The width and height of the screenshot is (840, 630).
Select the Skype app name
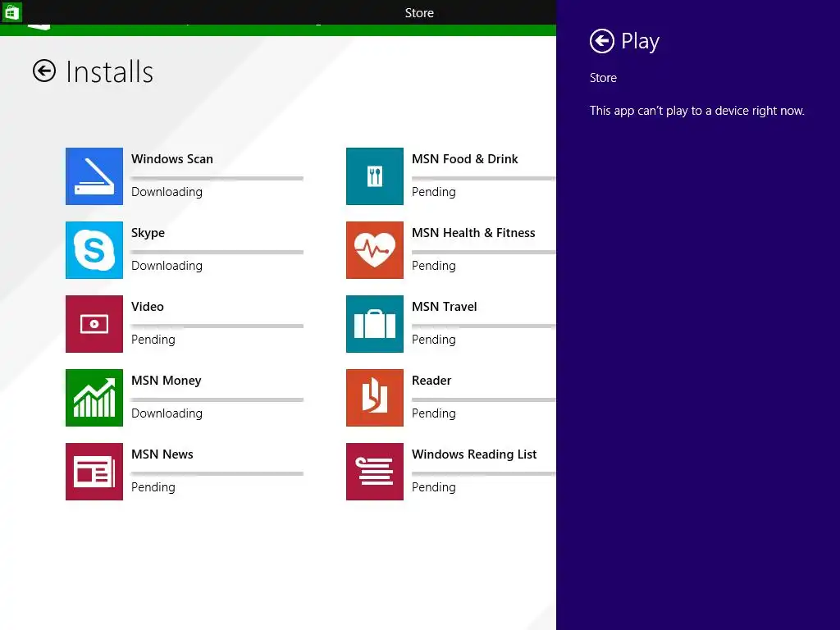click(148, 234)
